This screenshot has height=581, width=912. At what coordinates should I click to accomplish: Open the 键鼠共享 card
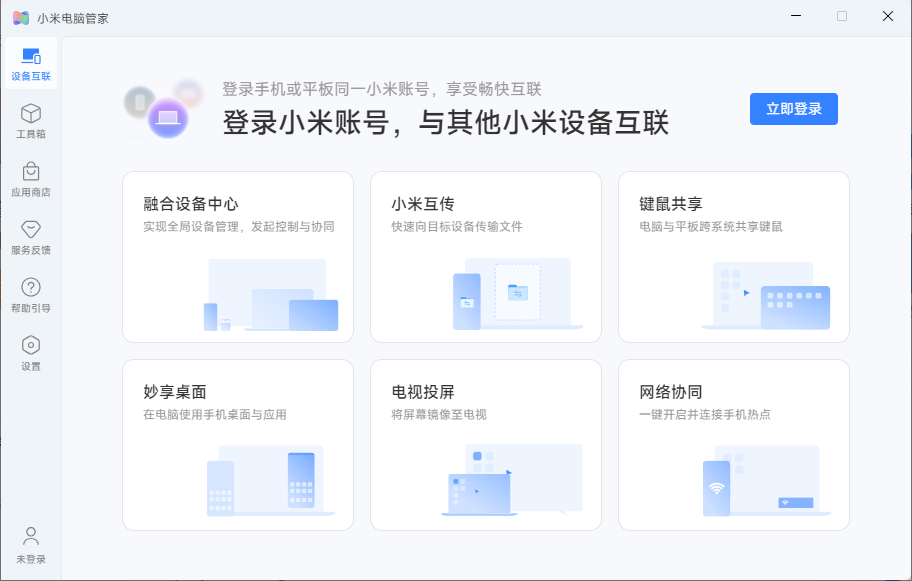click(x=733, y=256)
